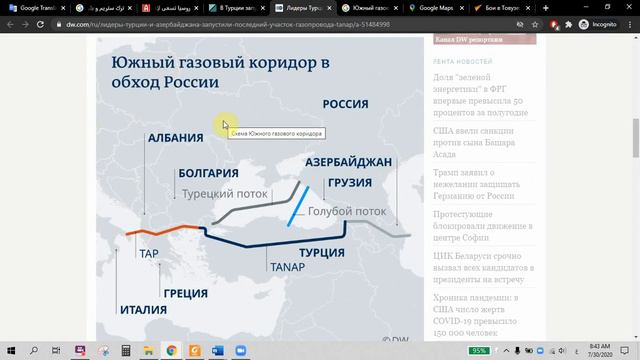The height and width of the screenshot is (360, 640).
Task: Click the microphone tray icon
Action: [x=517, y=351]
